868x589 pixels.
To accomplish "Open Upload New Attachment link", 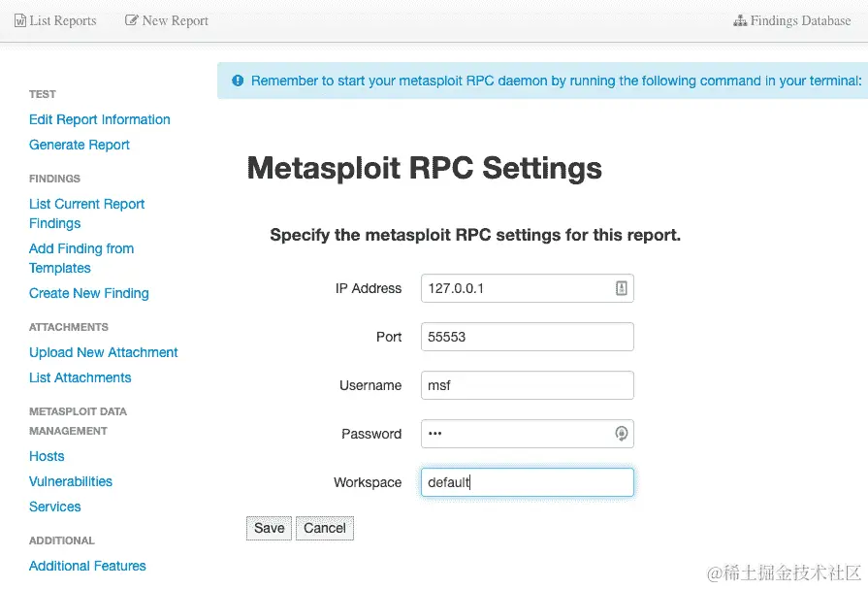I will (104, 352).
